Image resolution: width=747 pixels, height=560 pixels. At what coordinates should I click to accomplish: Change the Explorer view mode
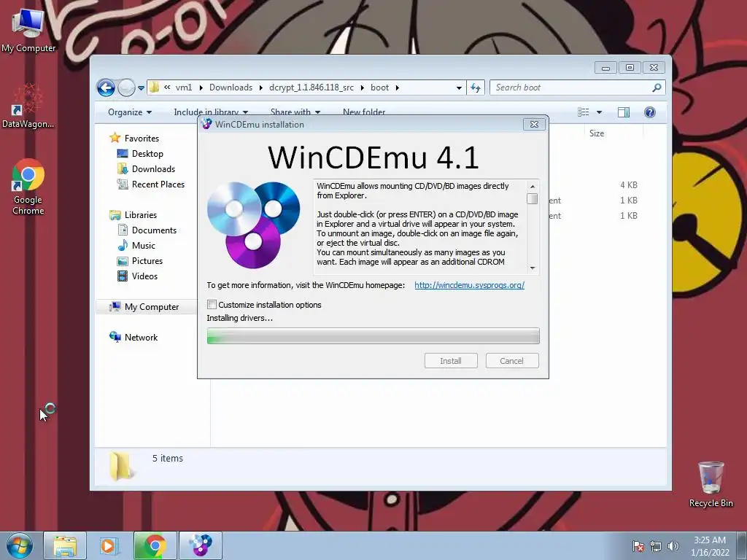coord(584,112)
